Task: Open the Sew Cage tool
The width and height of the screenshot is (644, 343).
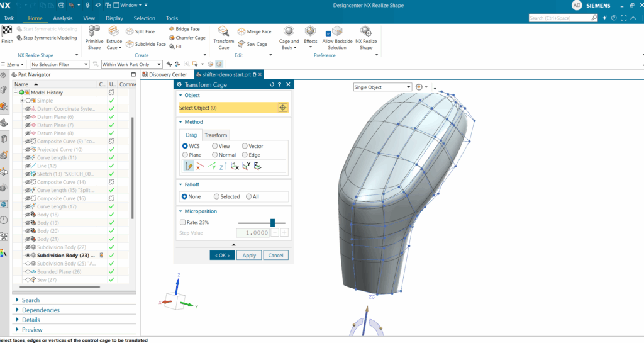Action: click(x=252, y=44)
